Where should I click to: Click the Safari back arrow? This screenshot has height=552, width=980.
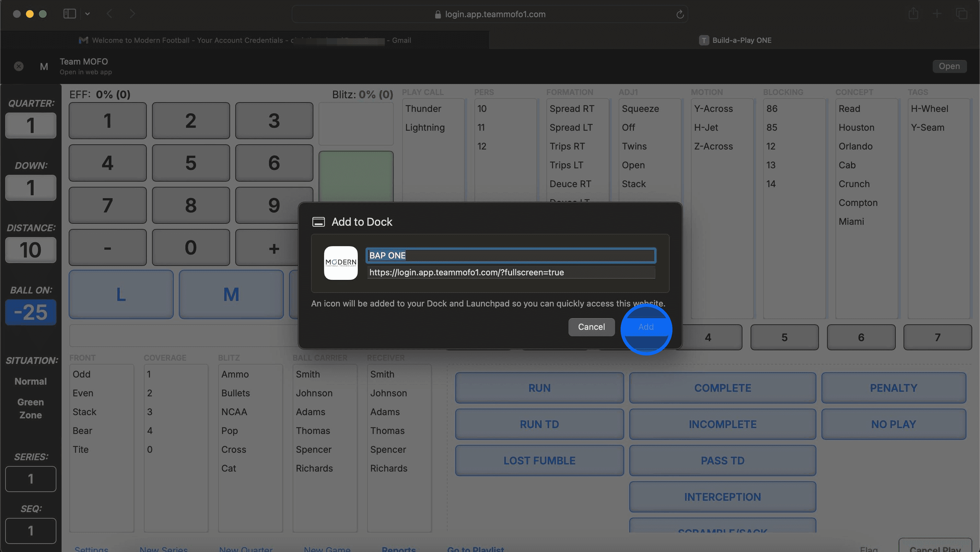coord(110,14)
